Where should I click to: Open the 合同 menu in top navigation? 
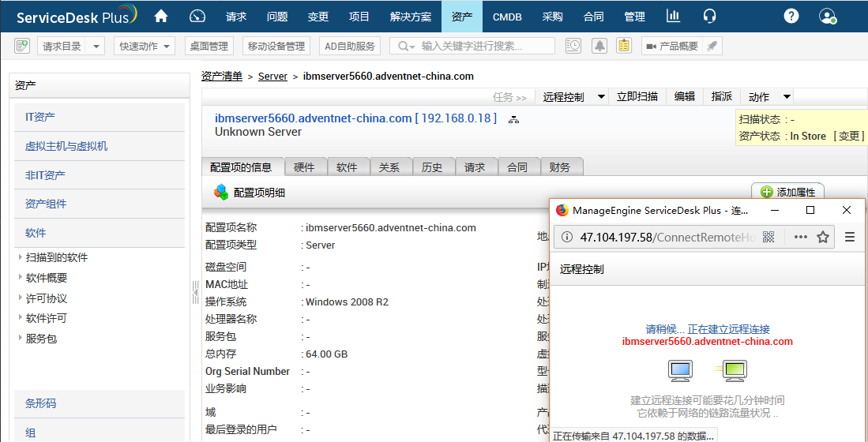tap(593, 17)
